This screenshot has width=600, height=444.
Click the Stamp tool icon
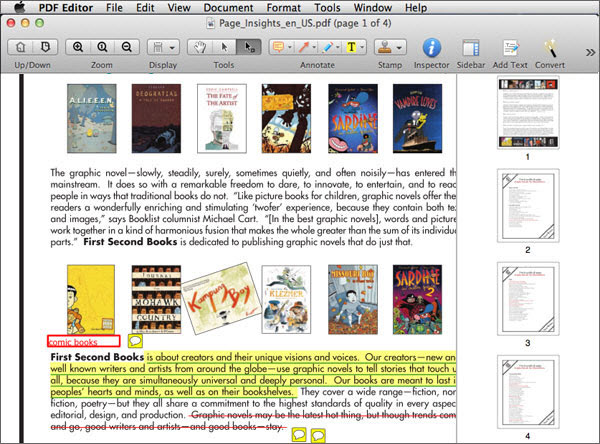(385, 47)
